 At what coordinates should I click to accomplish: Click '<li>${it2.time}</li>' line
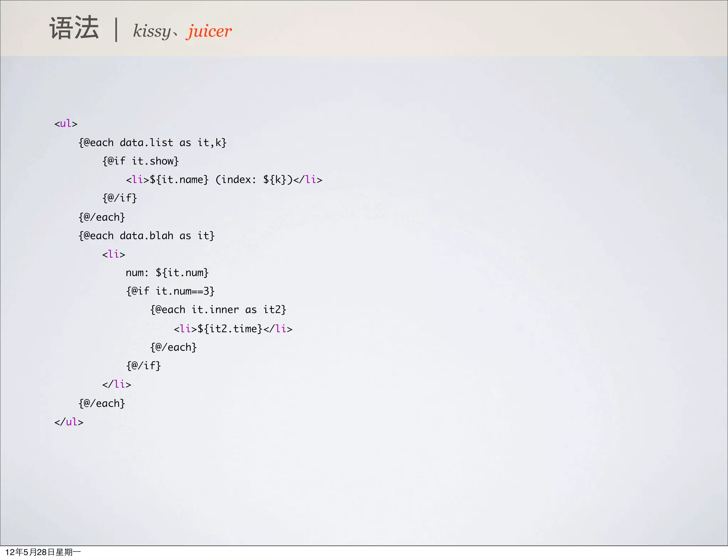coord(233,329)
